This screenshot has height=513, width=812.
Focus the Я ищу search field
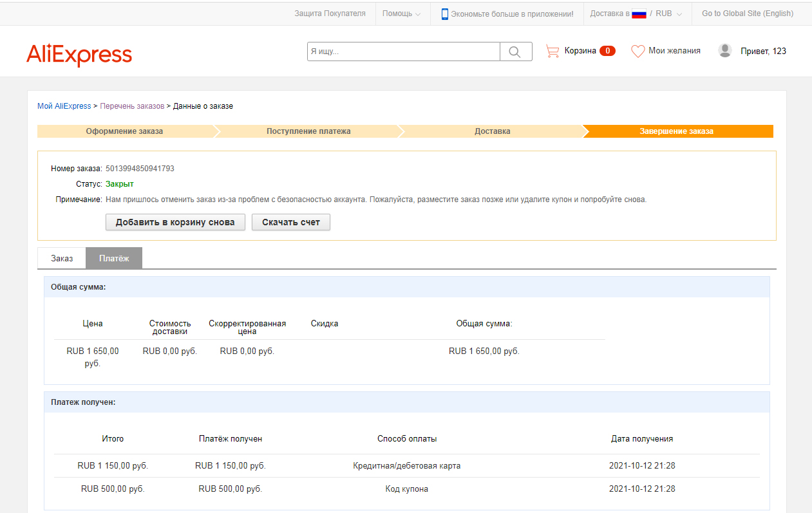[404, 51]
